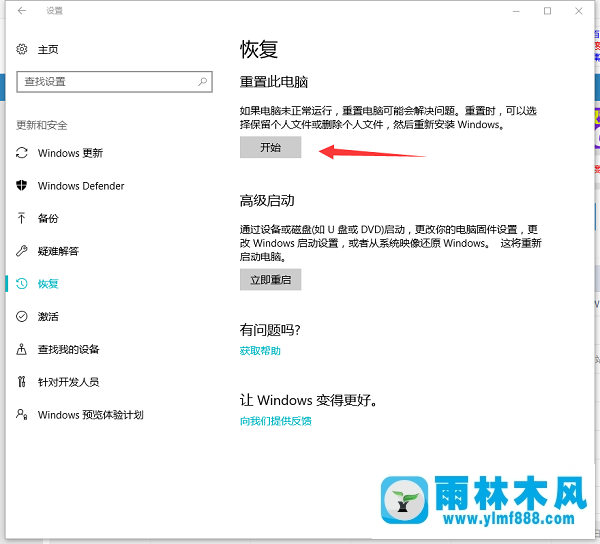Open 疑难解答 troubleshooting page
This screenshot has height=544, width=600.
(58, 251)
